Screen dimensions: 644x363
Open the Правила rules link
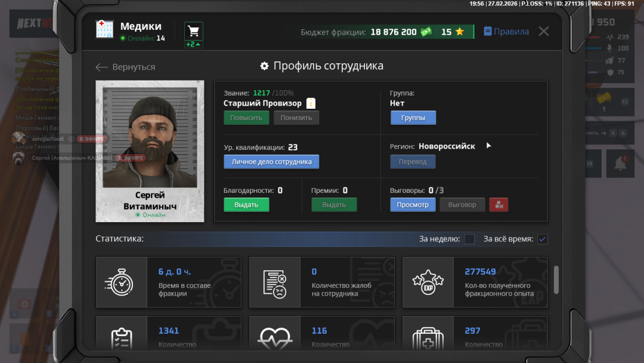point(506,32)
